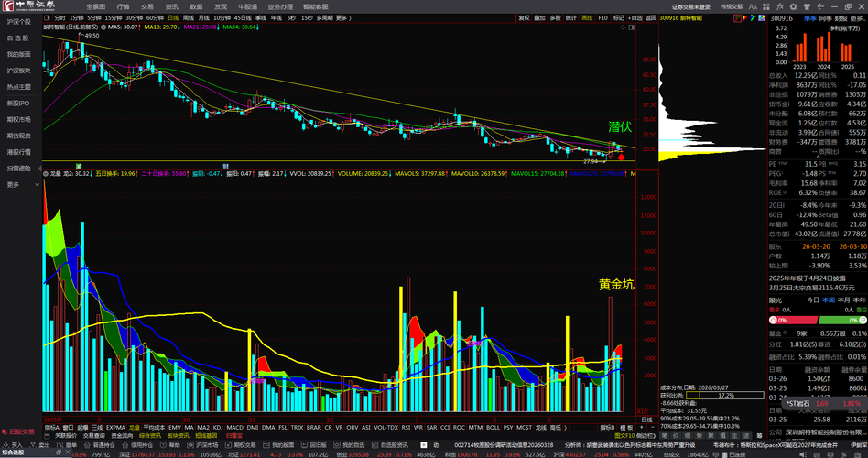Viewport: 868px width, 458px height.
Task: Open the 多周期 dropdown
Action: click(x=324, y=18)
